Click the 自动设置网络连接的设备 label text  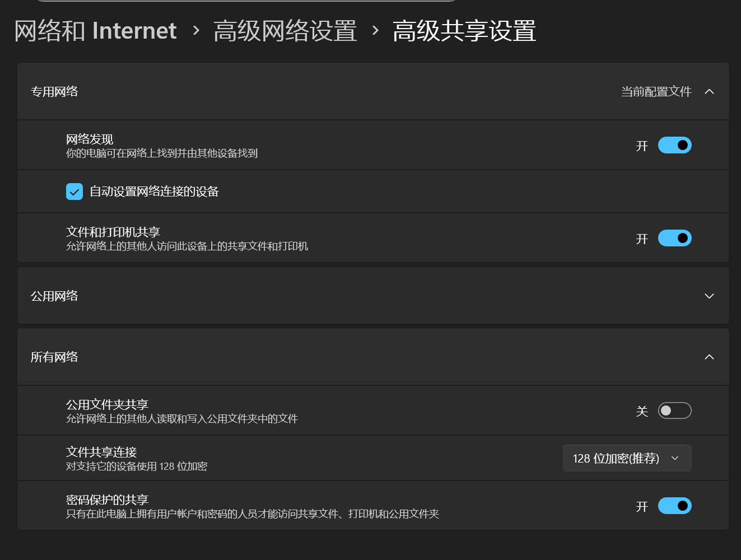tap(154, 192)
